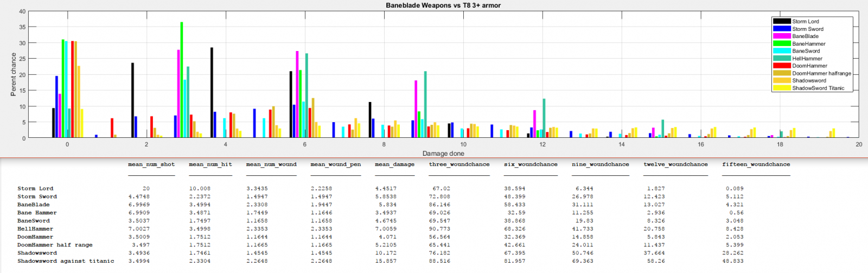
Task: Click the black Storm Lord bar at damage 4
Action: point(212,92)
